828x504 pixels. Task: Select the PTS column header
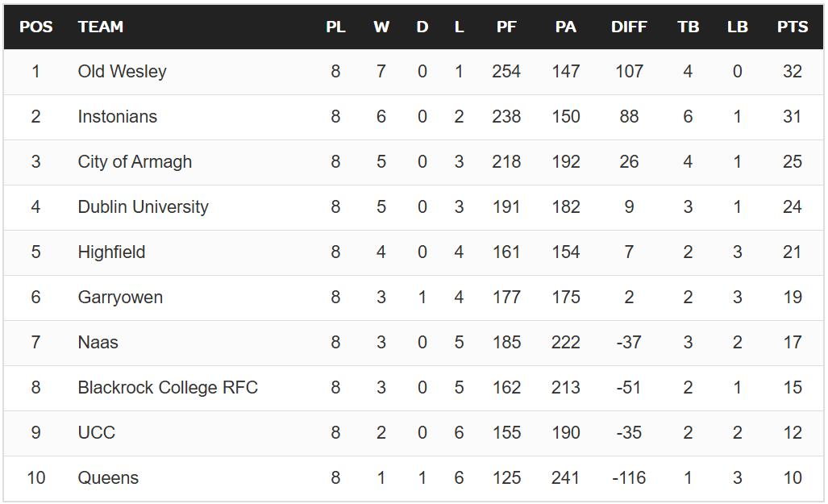(792, 27)
